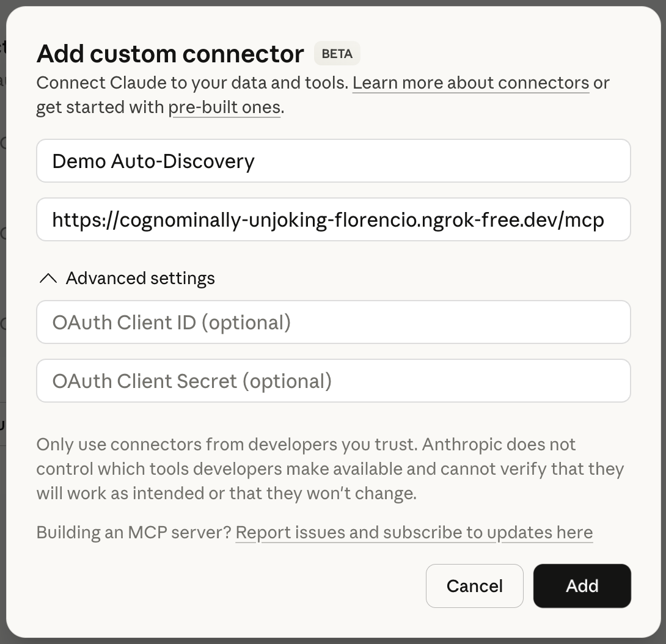Click the "Building an MCP server?" text
666x644 pixels.
[136, 532]
